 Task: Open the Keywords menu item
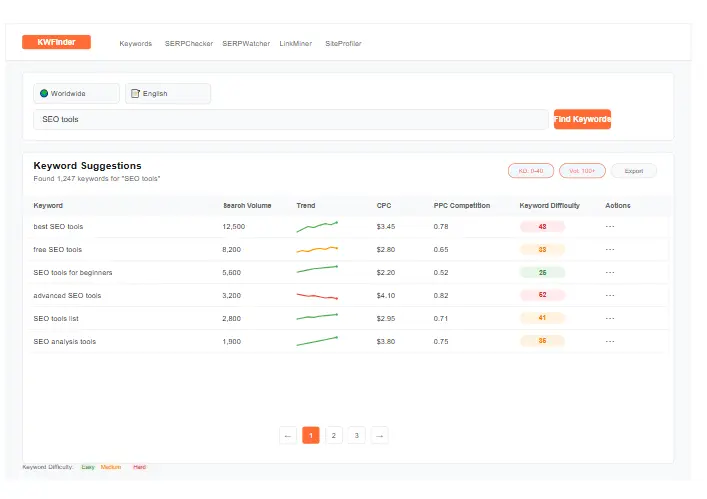[x=136, y=44]
